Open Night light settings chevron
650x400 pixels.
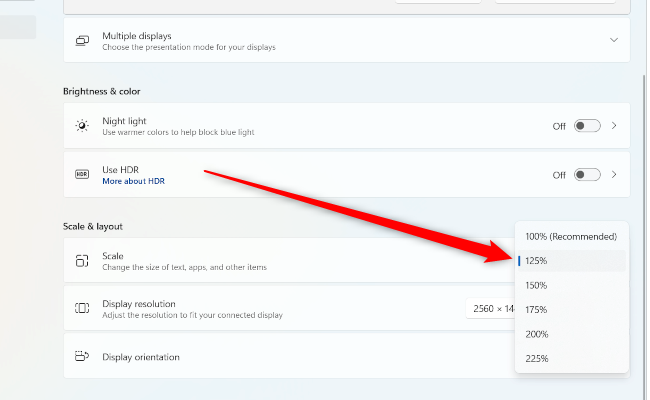pos(614,126)
